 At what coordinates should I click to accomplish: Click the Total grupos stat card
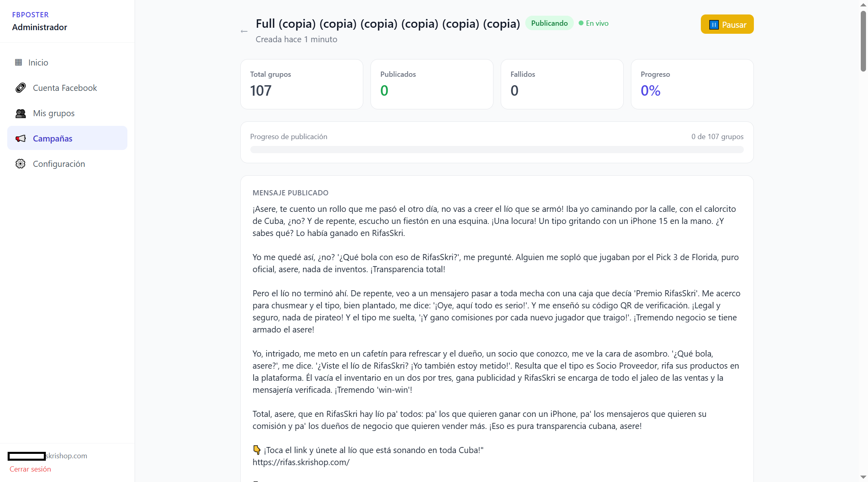302,84
